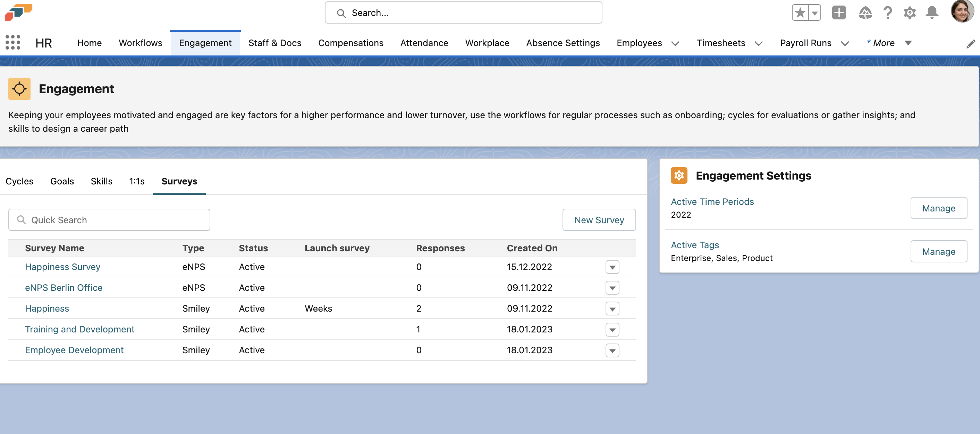980x434 pixels.
Task: Focus the Quick Search input field
Action: 114,220
